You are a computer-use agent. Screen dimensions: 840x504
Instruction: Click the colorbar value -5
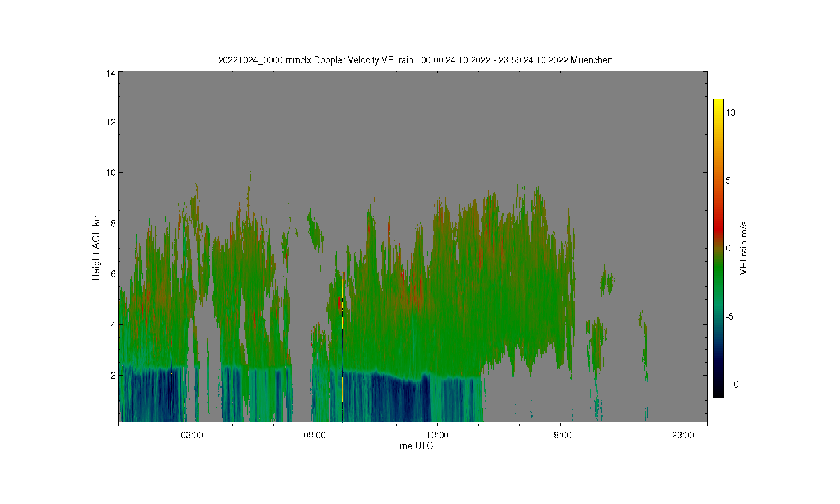[730, 316]
